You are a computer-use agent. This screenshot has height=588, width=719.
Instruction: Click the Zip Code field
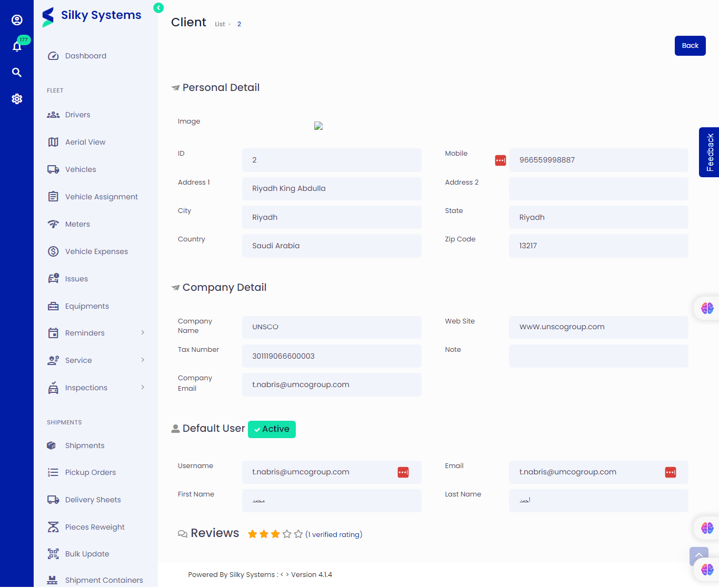click(x=598, y=246)
